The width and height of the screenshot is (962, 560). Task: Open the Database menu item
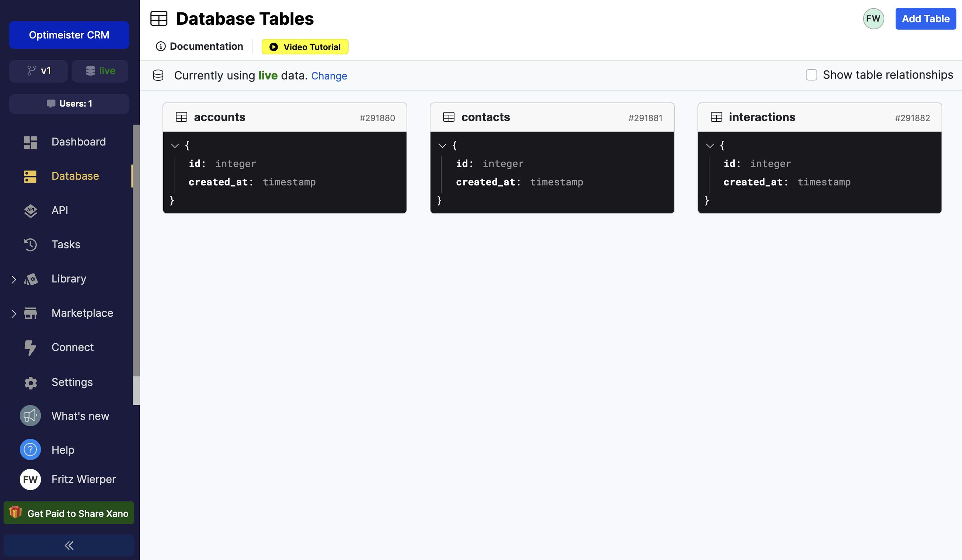[75, 176]
